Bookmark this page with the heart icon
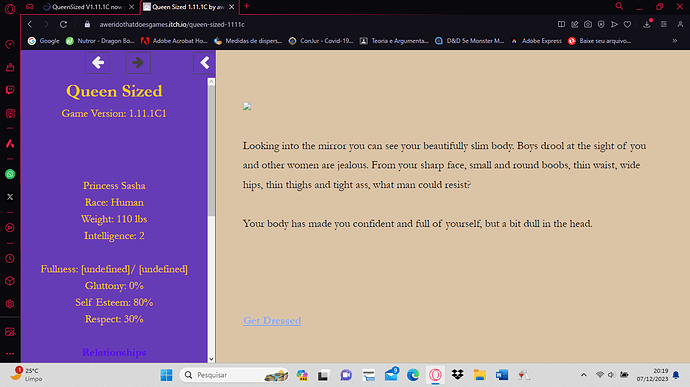This screenshot has width=690, height=387. tap(628, 24)
